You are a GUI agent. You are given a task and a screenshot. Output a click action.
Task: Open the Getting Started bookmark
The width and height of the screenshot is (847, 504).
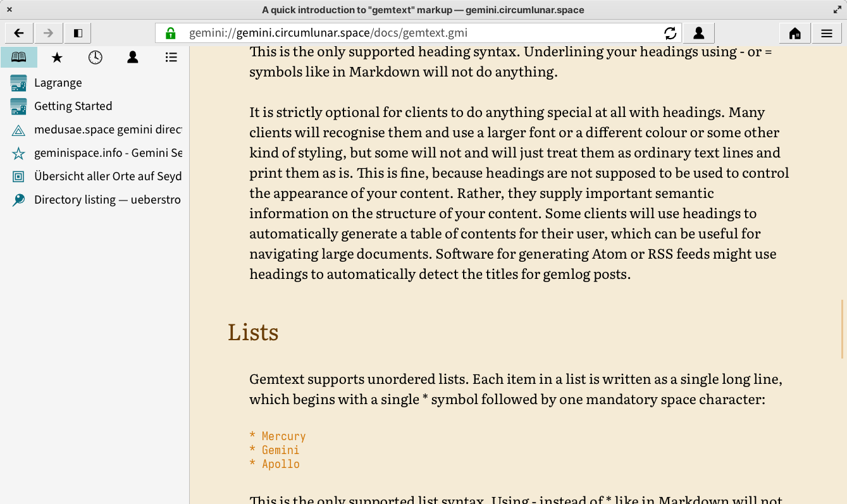click(x=95, y=106)
